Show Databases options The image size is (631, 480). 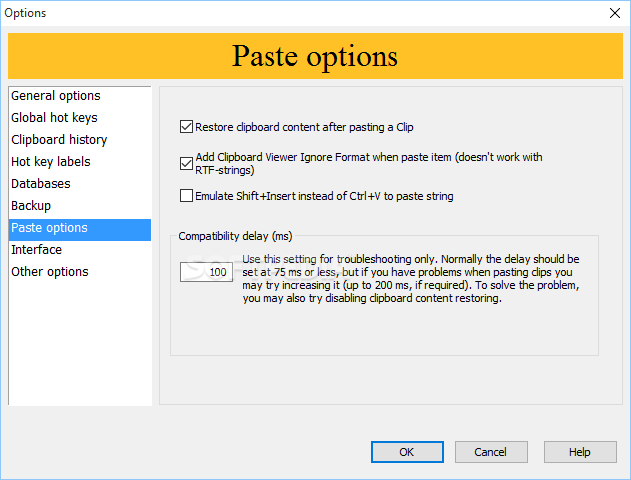41,184
